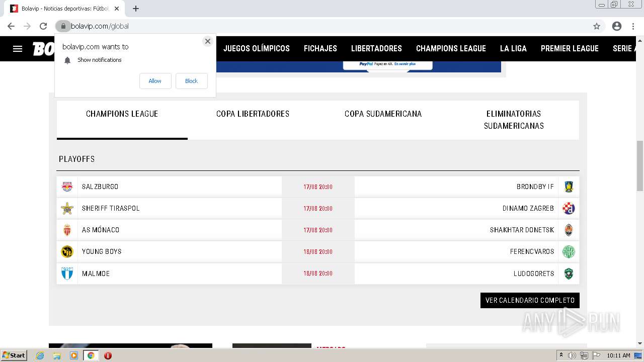The image size is (644, 362).
Task: Launch Internet Explorer from taskbar
Action: [40, 355]
